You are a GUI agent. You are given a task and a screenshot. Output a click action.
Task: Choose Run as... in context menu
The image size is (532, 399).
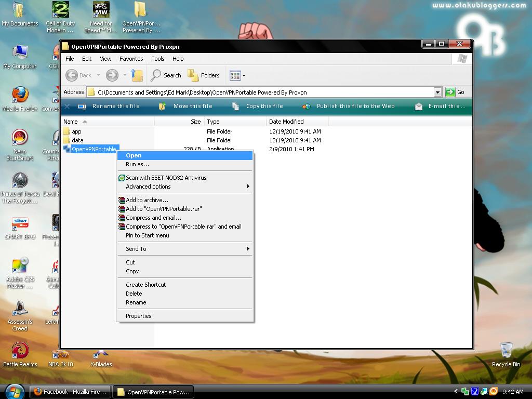pos(185,164)
